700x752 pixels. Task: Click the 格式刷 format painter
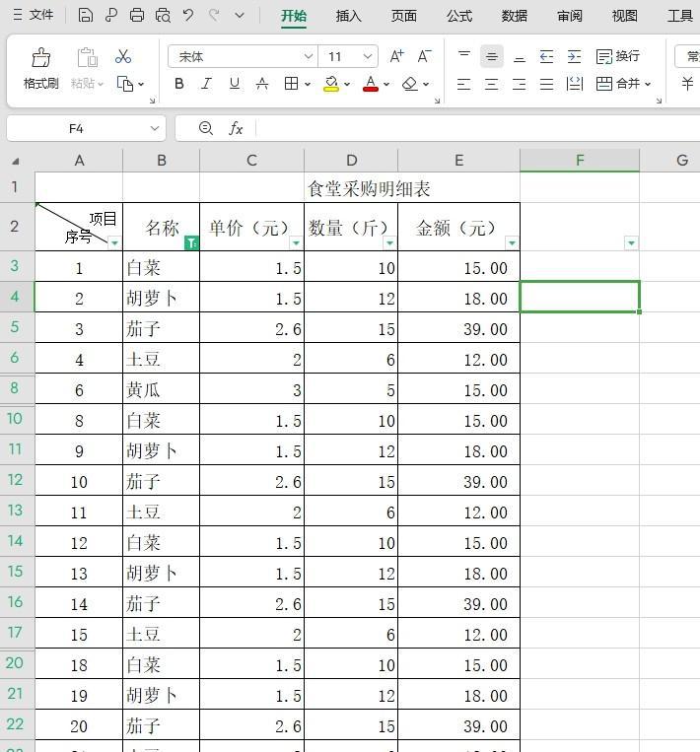tap(41, 69)
